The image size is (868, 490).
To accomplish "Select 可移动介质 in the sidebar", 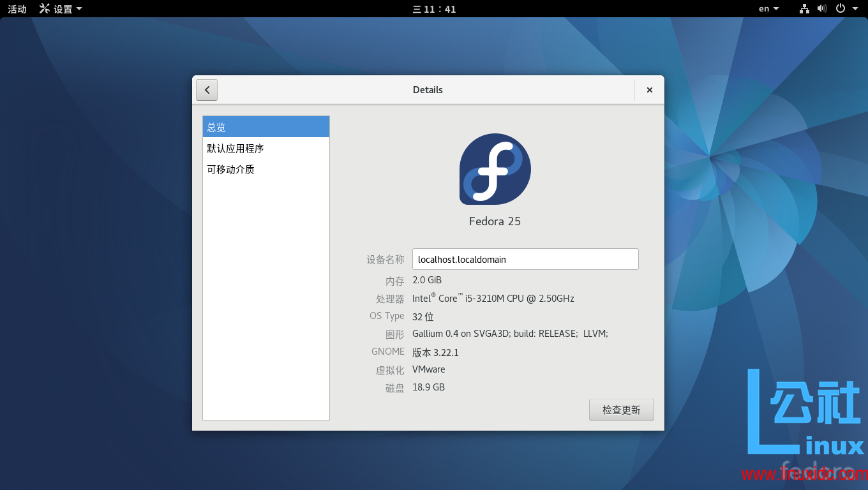I will (266, 169).
